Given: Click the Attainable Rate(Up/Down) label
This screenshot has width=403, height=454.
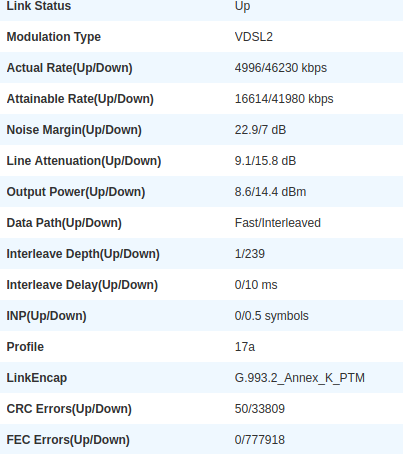Looking at the screenshot, I should (x=80, y=99).
